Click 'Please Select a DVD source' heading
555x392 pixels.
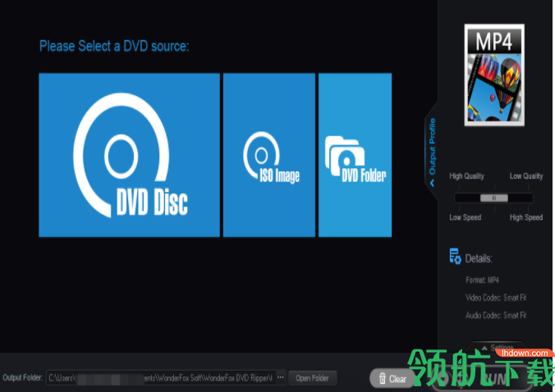coord(114,46)
